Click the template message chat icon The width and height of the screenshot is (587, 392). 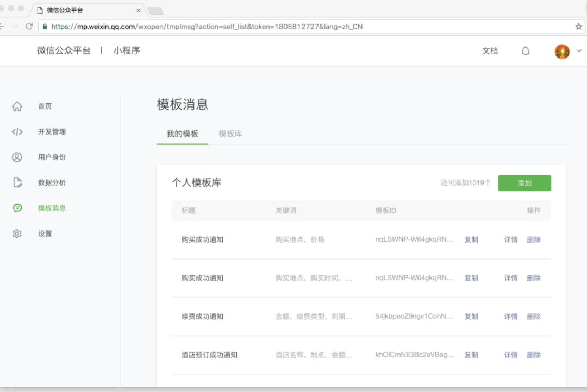(17, 208)
